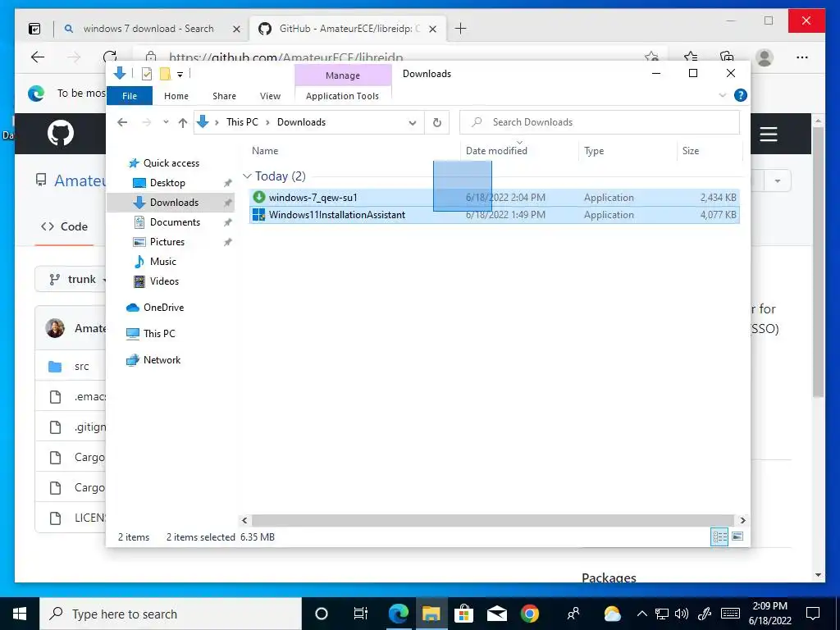This screenshot has height=630, width=840.
Task: Open Edge Settings and more menu
Action: (802, 57)
